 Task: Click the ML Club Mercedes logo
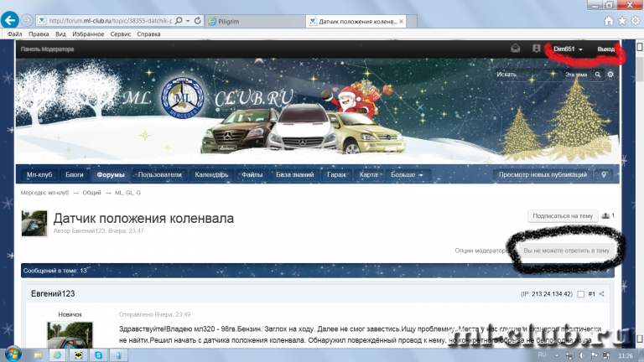182,98
